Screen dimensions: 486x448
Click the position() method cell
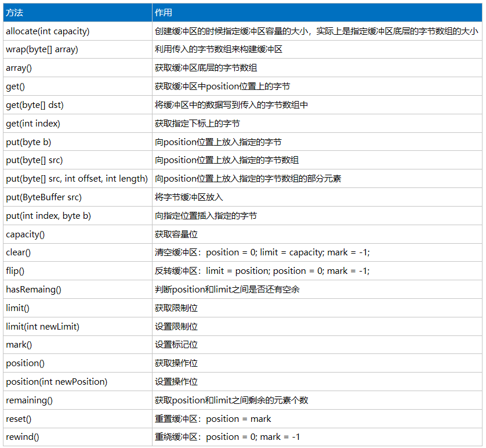[x=78, y=363]
